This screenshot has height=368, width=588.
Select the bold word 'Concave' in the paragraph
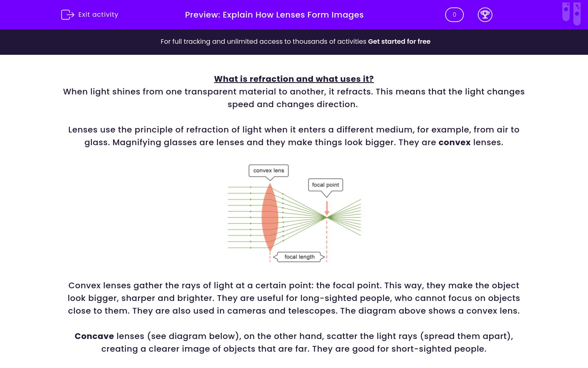point(94,336)
